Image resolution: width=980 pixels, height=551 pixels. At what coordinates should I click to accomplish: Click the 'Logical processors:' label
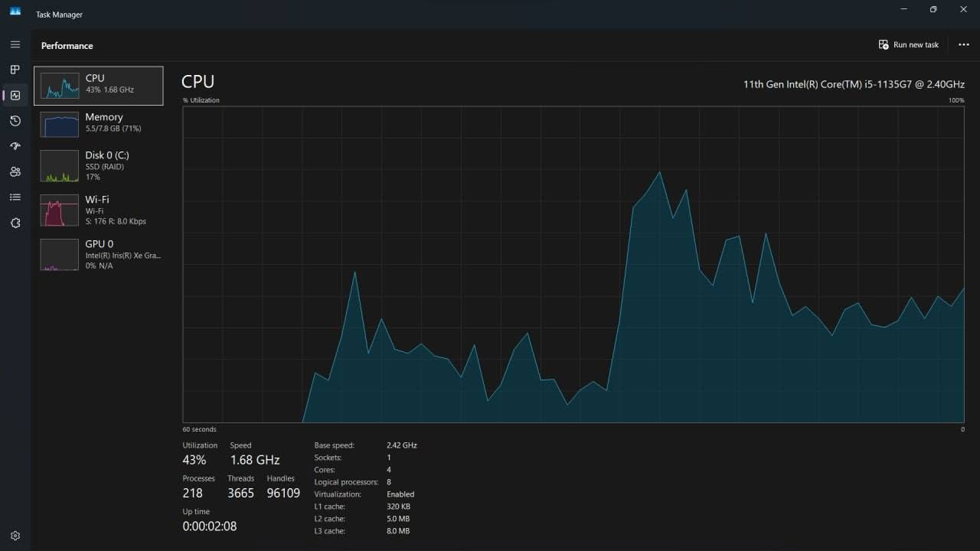(347, 482)
